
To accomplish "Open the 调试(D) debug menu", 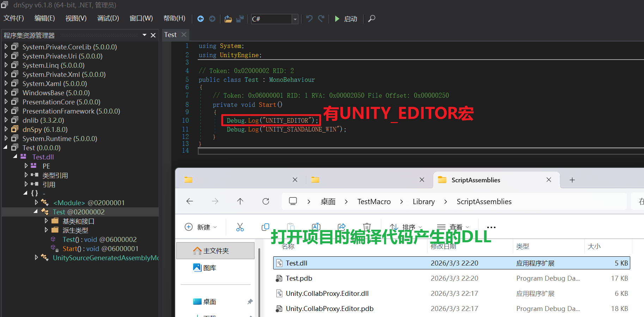I will pos(108,18).
